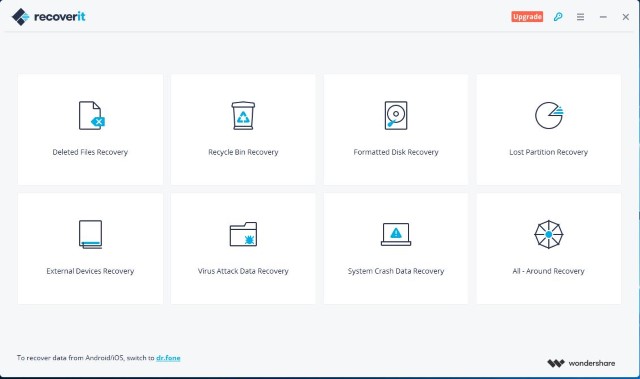
Task: Click the Recoverit logo
Action: pos(49,17)
